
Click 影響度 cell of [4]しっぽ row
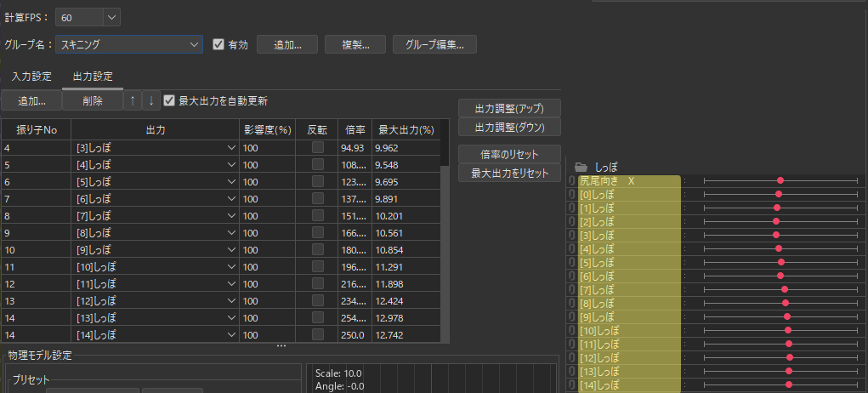pos(268,165)
